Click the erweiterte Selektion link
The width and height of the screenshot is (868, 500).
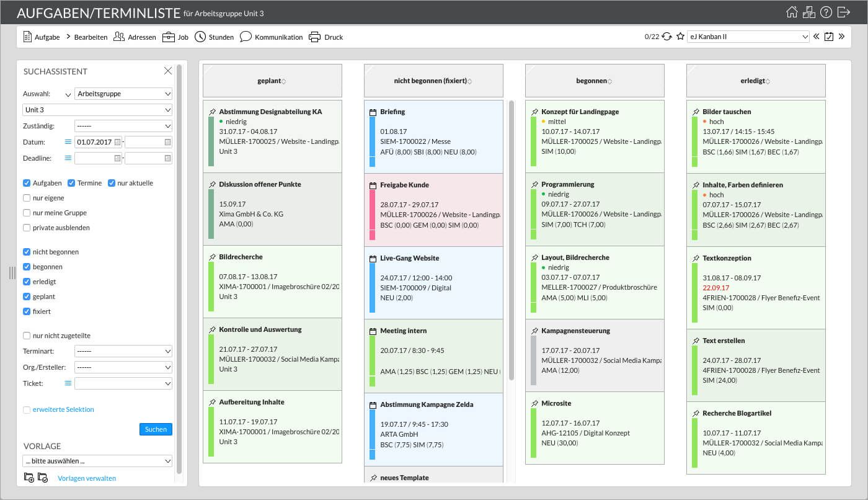click(63, 409)
